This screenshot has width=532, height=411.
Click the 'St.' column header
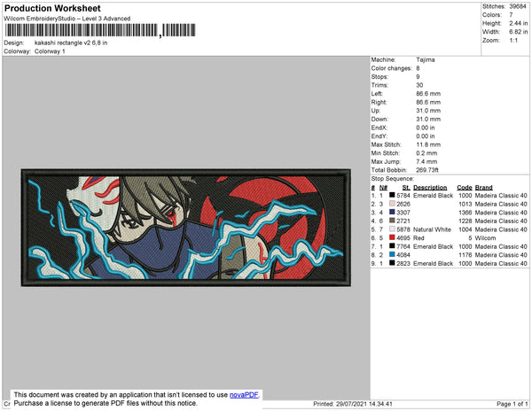click(x=406, y=188)
